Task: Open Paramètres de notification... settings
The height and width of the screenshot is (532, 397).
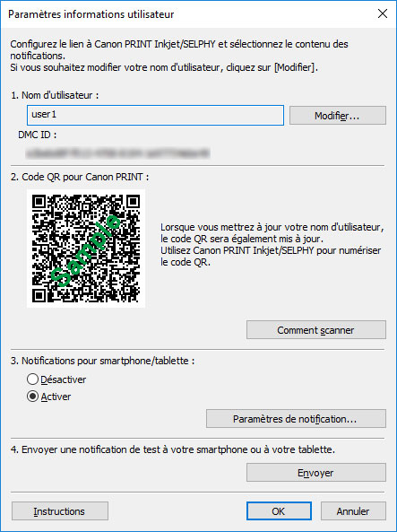Action: pyautogui.click(x=296, y=419)
